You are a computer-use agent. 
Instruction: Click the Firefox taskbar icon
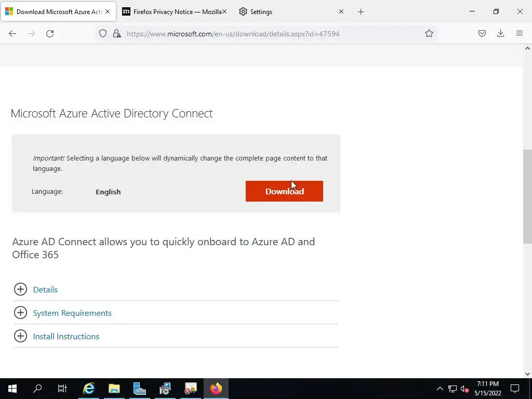[x=216, y=389]
